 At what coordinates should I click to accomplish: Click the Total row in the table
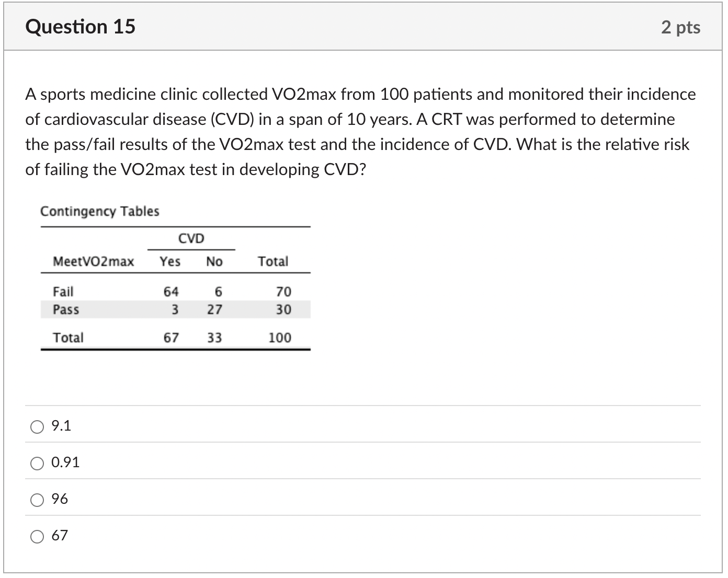tap(69, 337)
